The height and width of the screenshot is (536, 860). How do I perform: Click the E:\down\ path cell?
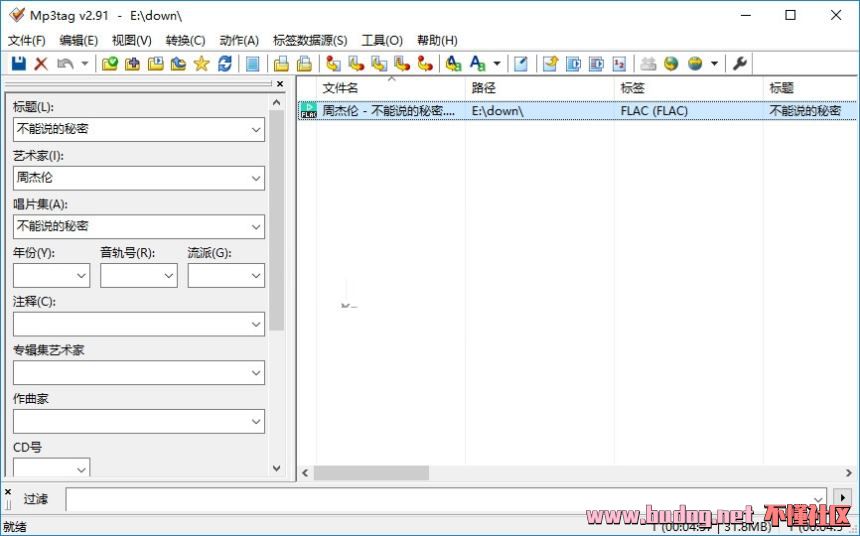pyautogui.click(x=497, y=111)
